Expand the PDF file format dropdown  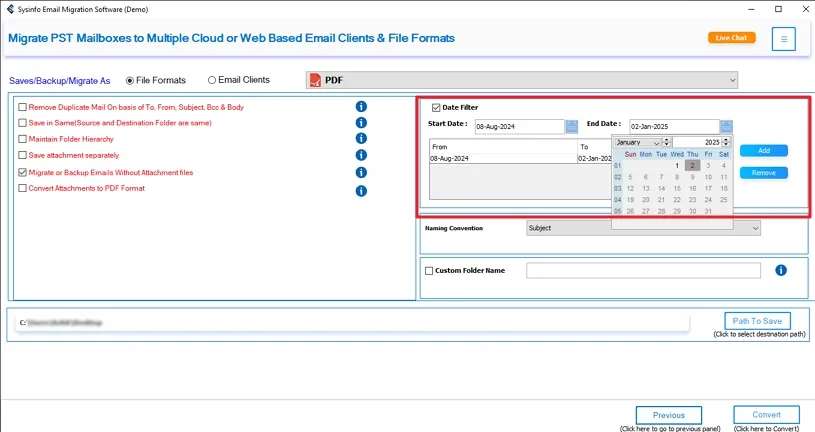point(732,80)
